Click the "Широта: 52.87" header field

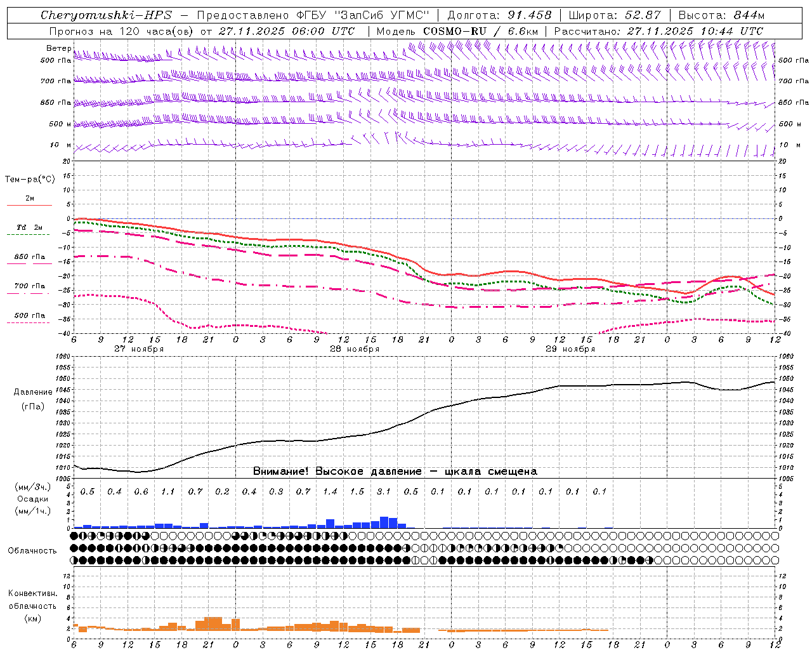point(615,15)
